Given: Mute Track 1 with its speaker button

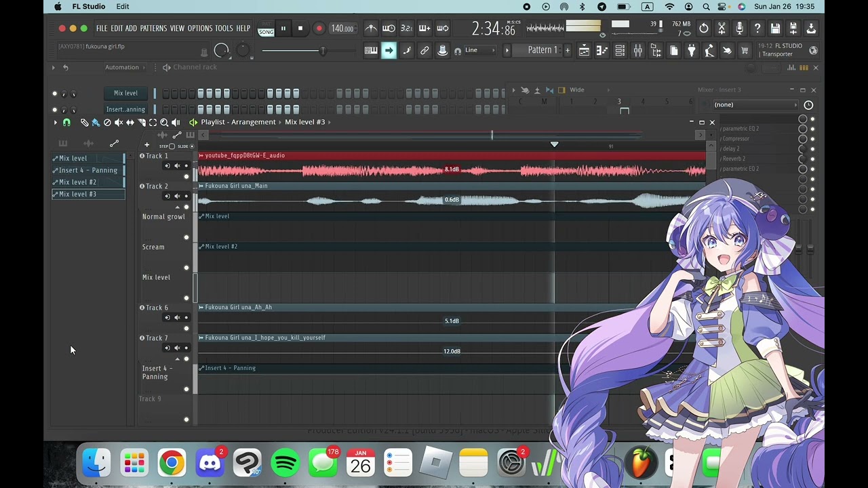Looking at the screenshot, I should coord(177,166).
